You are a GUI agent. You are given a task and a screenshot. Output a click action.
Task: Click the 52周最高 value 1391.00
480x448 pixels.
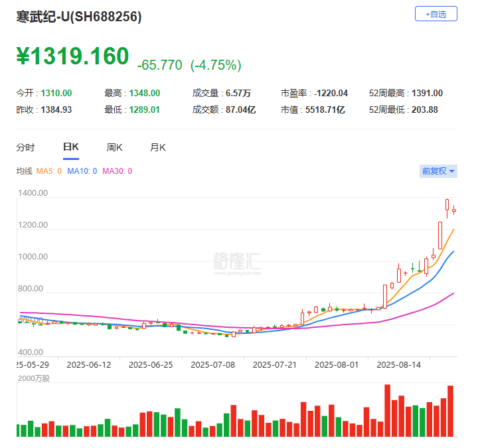pyautogui.click(x=427, y=93)
